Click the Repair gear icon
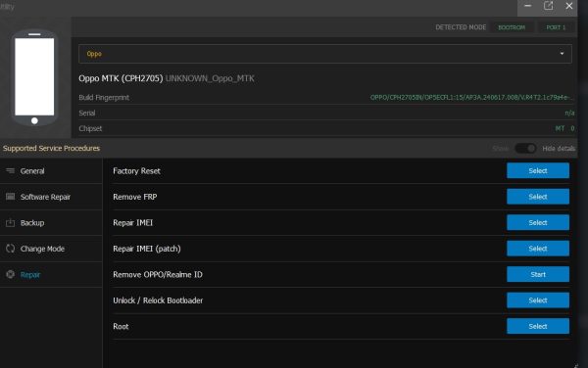 (10, 274)
